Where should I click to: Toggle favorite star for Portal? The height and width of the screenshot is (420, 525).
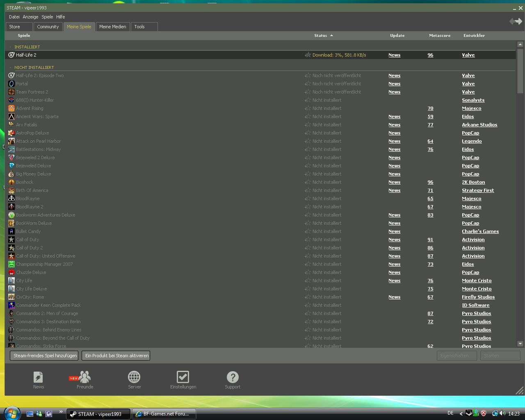[x=308, y=84]
